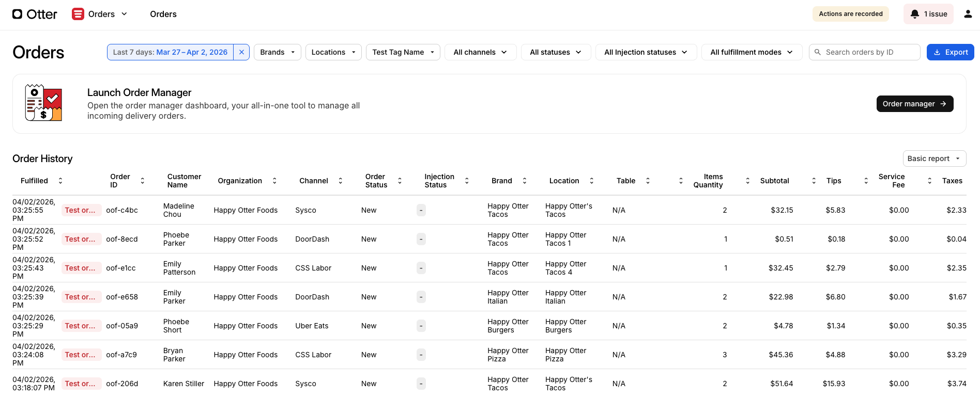The image size is (980, 397).
Task: Sort by Channel column arrows
Action: pos(341,181)
